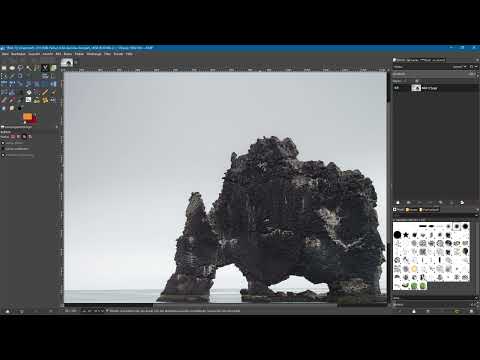The image size is (480, 360).
Task: Open the Auswahl menu
Action: coord(34,54)
